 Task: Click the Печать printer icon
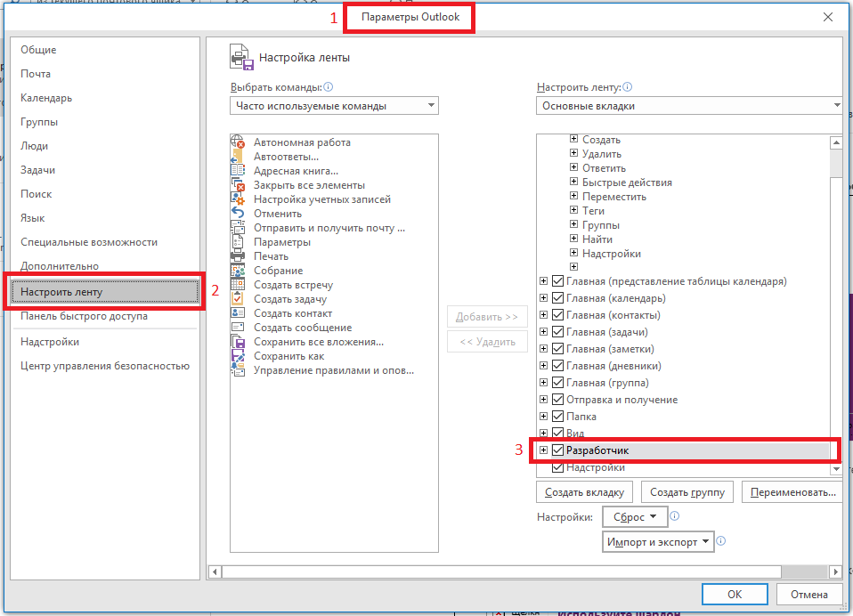click(238, 256)
